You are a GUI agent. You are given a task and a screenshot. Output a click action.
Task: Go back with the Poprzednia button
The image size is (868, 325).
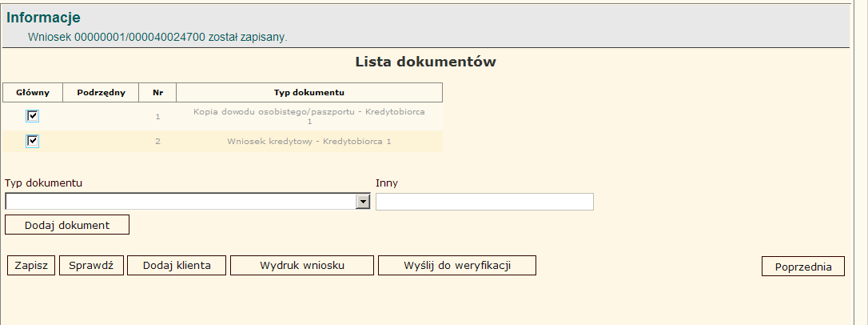(x=803, y=267)
